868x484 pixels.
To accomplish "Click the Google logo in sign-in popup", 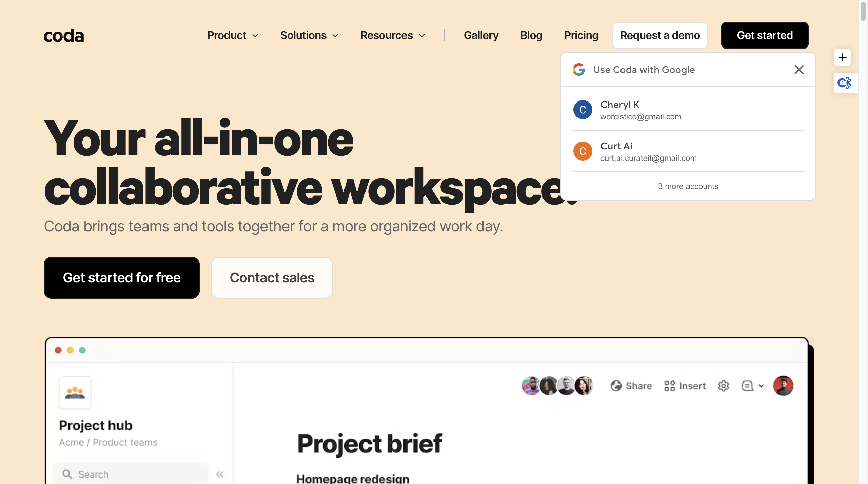I will tap(579, 70).
